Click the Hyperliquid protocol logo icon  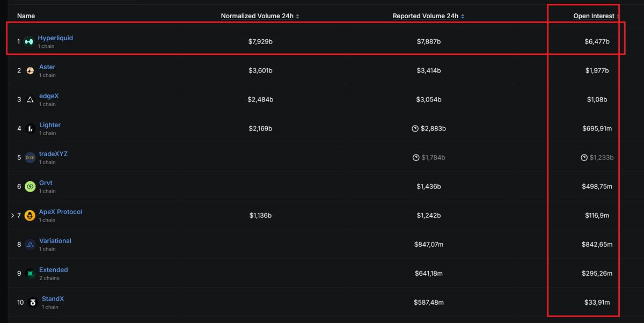29,41
